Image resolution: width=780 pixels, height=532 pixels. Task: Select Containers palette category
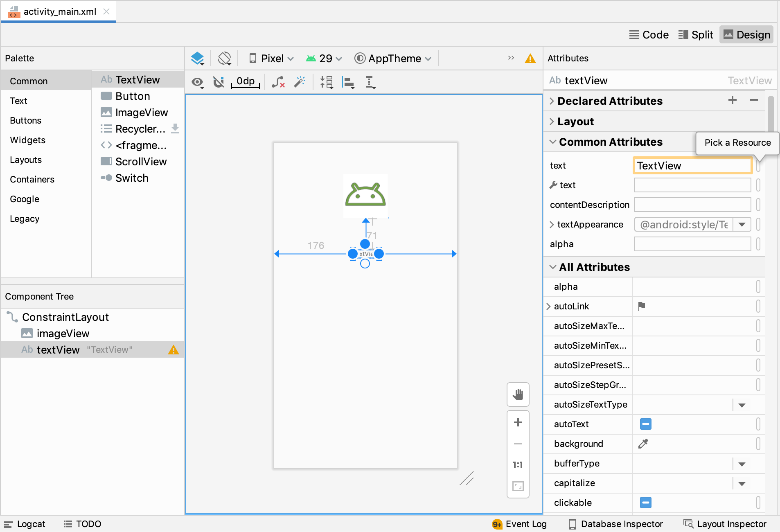point(32,179)
